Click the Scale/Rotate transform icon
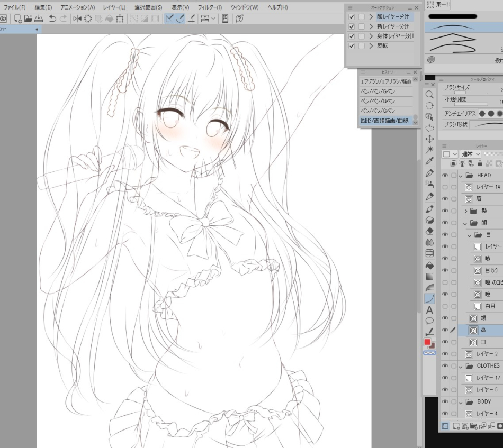 pyautogui.click(x=120, y=19)
